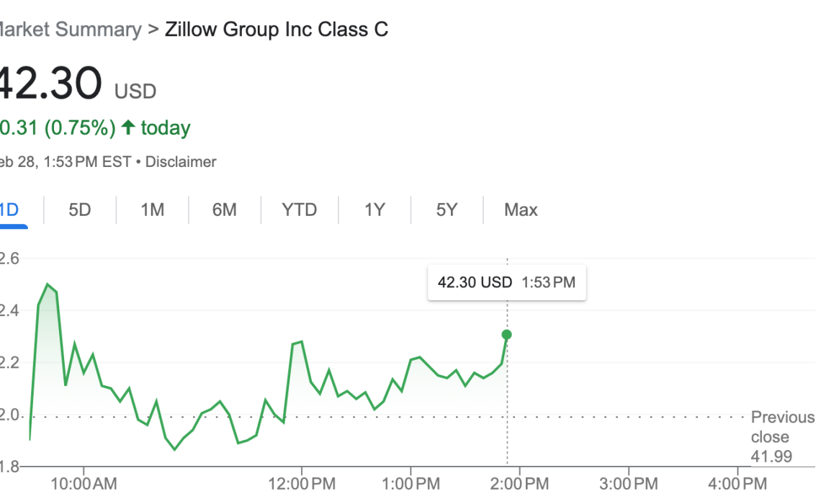Click the large 42.30 price figure
The width and height of the screenshot is (821, 504).
click(x=50, y=83)
